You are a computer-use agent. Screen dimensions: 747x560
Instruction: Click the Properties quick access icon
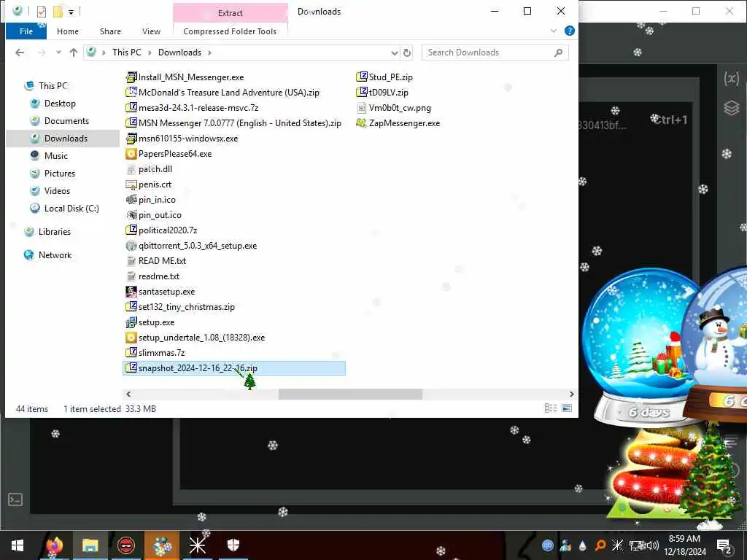(x=42, y=11)
